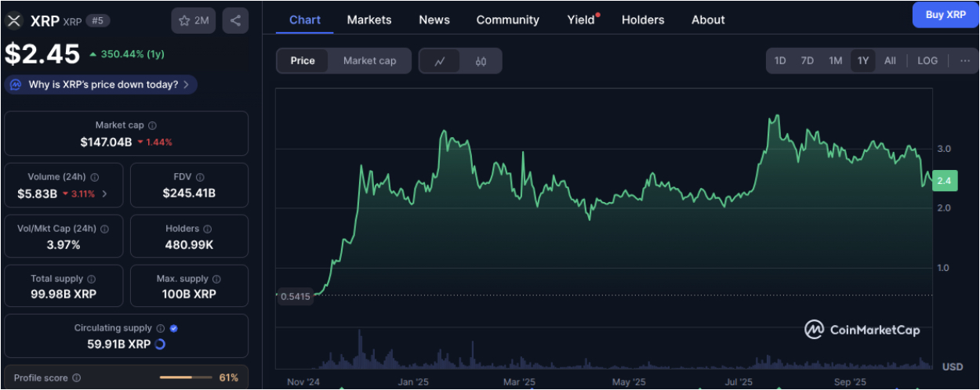
Task: Click the 59.91B XRP circulating supply
Action: coord(118,344)
